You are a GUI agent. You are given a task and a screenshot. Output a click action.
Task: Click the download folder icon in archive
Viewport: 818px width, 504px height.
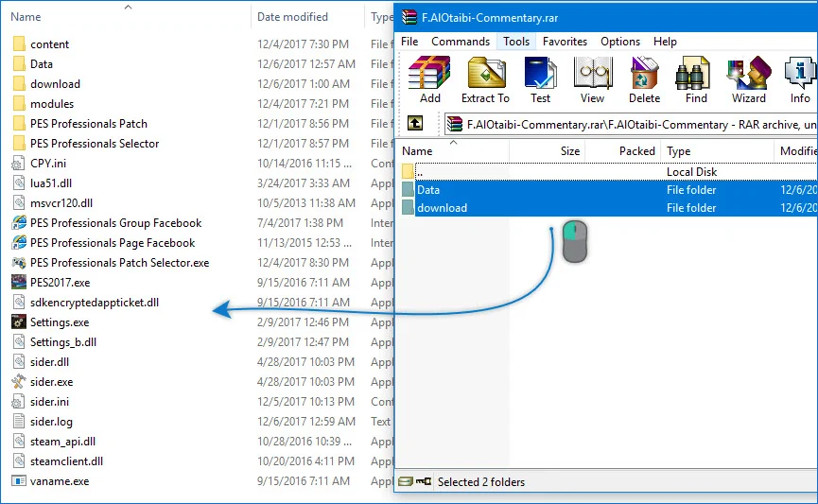click(x=408, y=208)
